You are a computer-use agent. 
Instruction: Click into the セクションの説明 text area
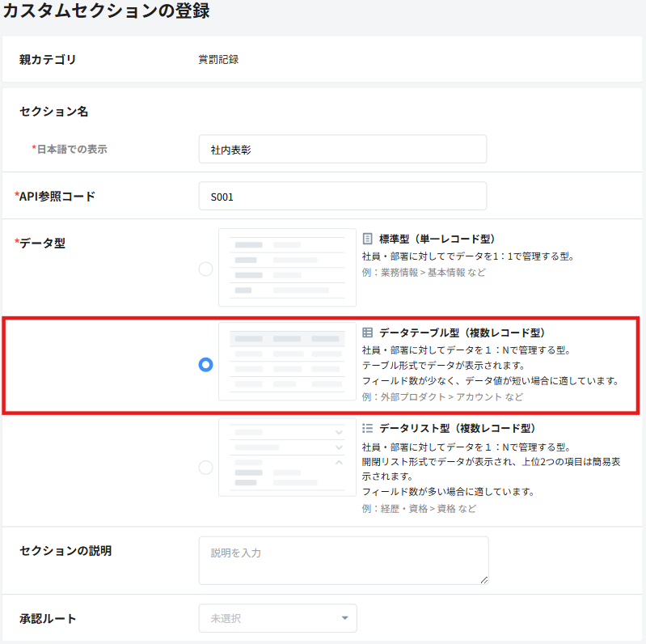(344, 561)
